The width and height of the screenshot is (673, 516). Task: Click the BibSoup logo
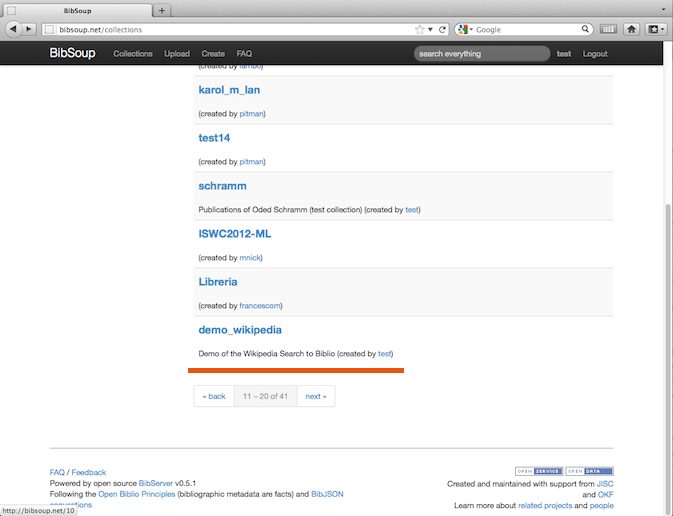72,53
